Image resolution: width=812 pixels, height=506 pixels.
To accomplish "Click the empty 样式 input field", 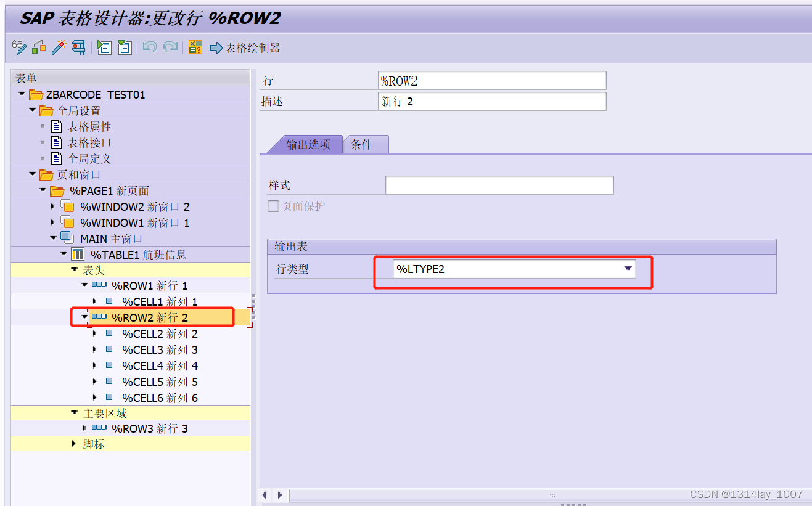I will 499,185.
